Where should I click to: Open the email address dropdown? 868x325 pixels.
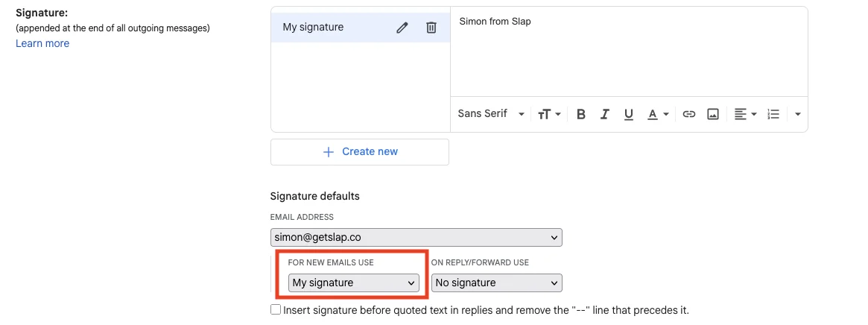point(416,238)
